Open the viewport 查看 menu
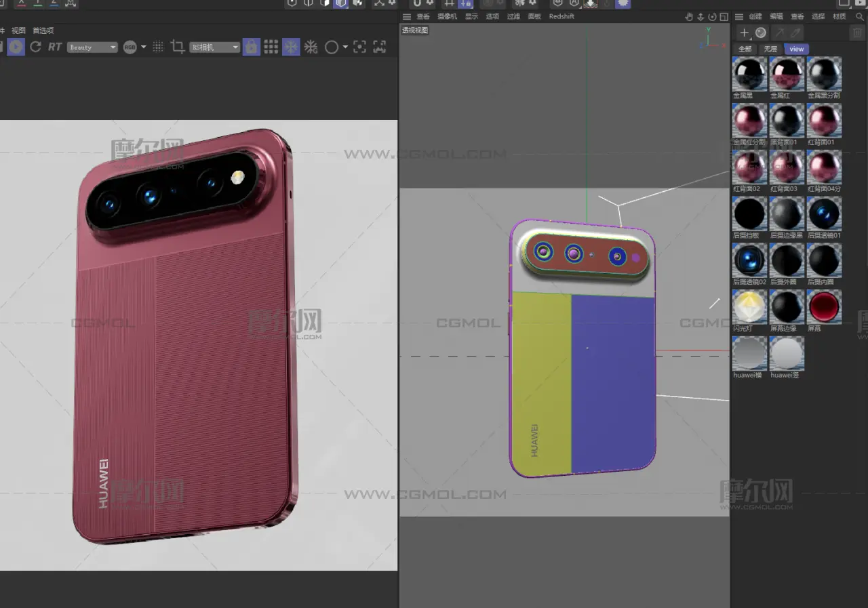The image size is (868, 608). (423, 16)
